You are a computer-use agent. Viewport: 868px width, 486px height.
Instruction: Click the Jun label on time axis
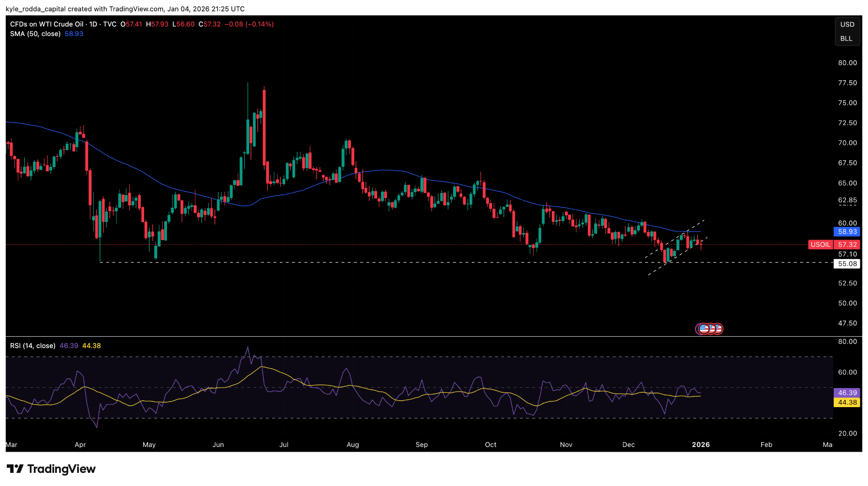click(x=218, y=444)
